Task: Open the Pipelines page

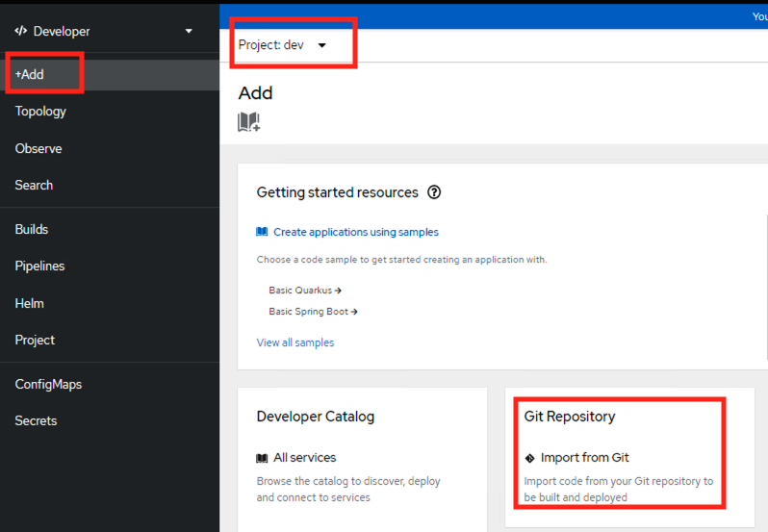Action: click(39, 266)
